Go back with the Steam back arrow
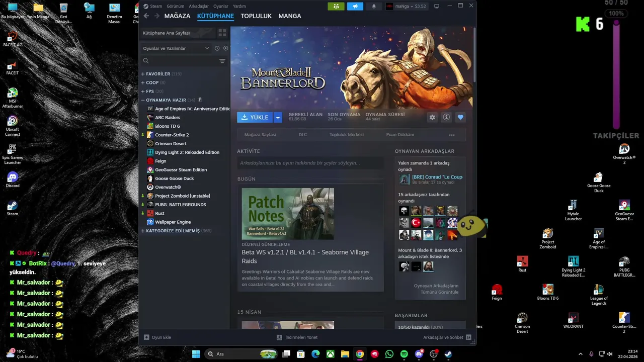This screenshot has height=362, width=644. 146,16
